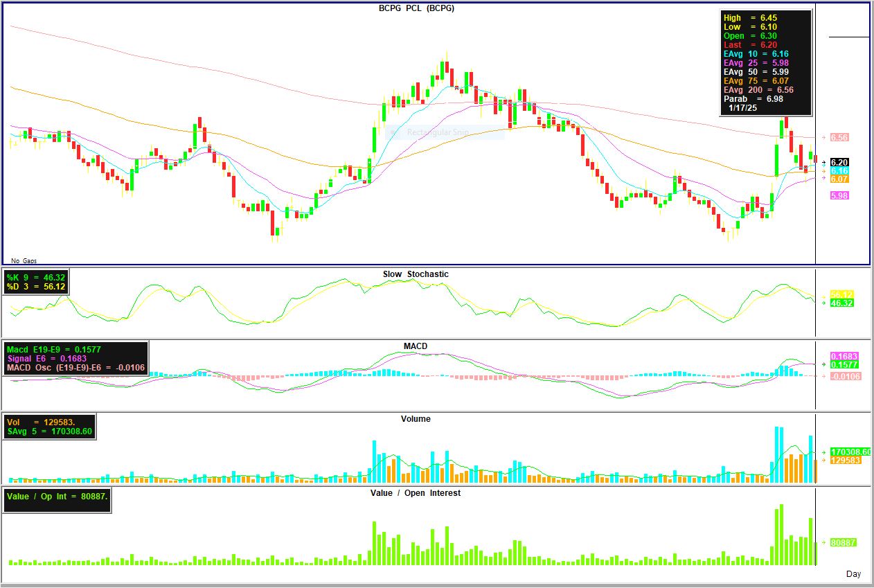The image size is (874, 588).
Task: Click the Parab = 6.98 legend entry
Action: click(754, 99)
